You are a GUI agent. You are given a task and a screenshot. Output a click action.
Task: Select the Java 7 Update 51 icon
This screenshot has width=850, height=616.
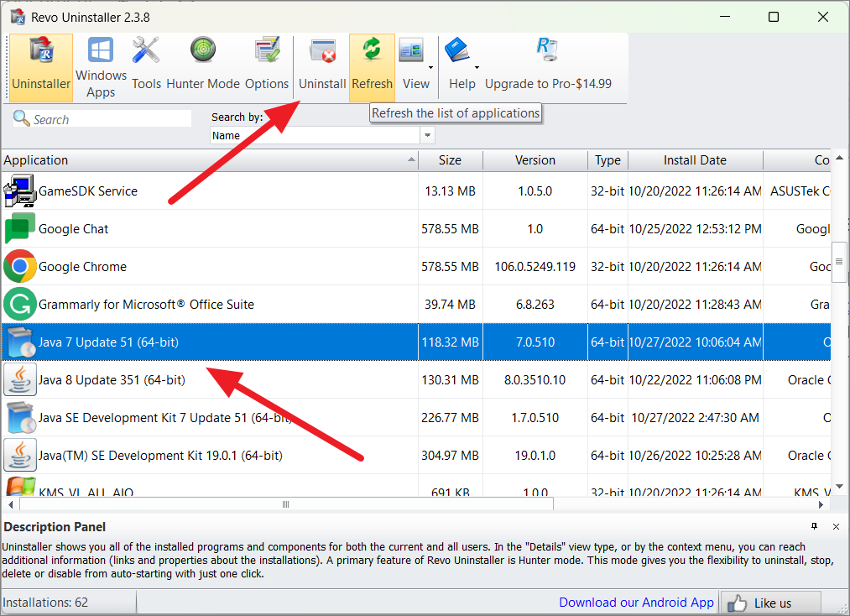point(20,342)
